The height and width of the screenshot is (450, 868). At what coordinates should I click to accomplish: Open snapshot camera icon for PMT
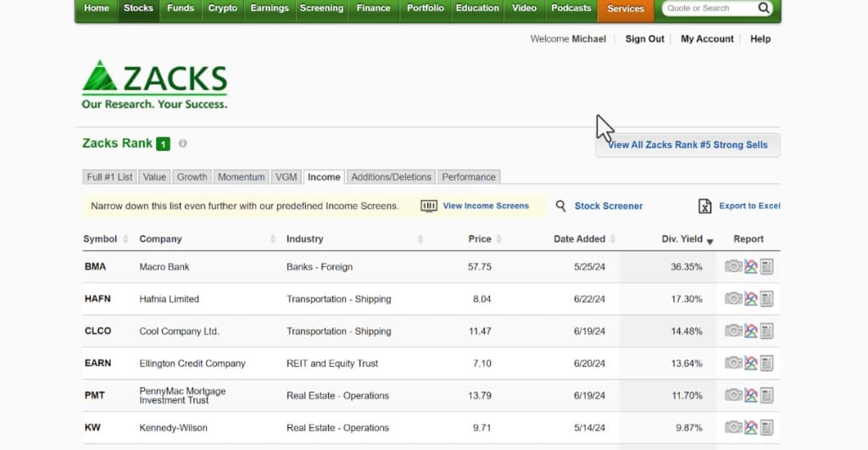pos(733,395)
